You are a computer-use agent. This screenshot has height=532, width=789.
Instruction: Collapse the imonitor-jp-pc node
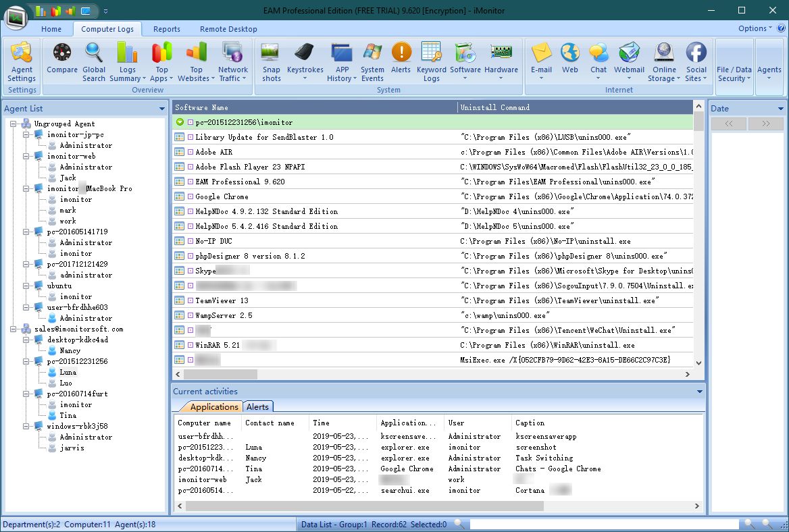pos(26,135)
